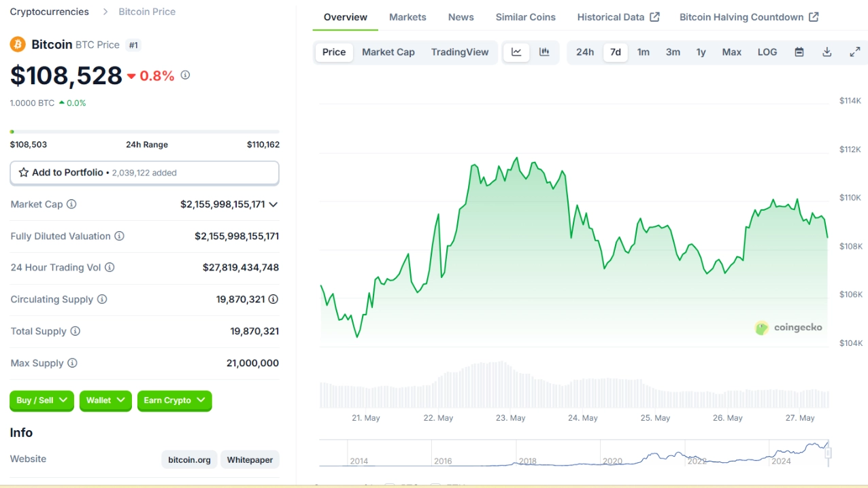The width and height of the screenshot is (868, 488).
Task: Click the timeline navigator right handle
Action: point(829,453)
